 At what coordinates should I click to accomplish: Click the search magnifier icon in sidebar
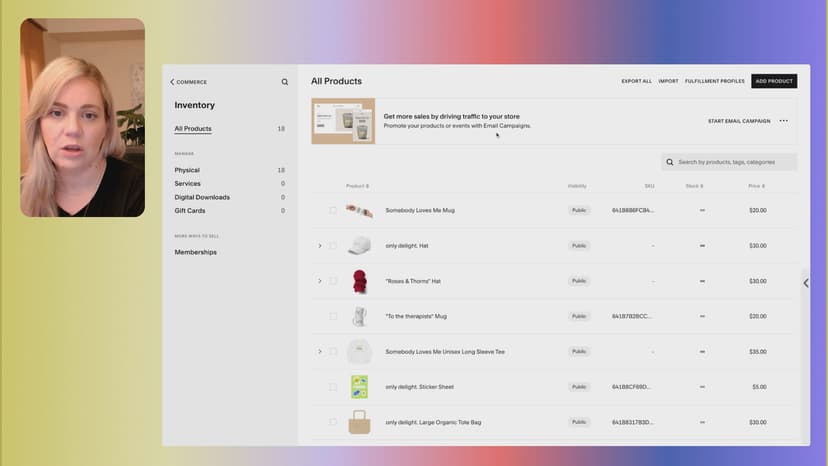pos(284,82)
